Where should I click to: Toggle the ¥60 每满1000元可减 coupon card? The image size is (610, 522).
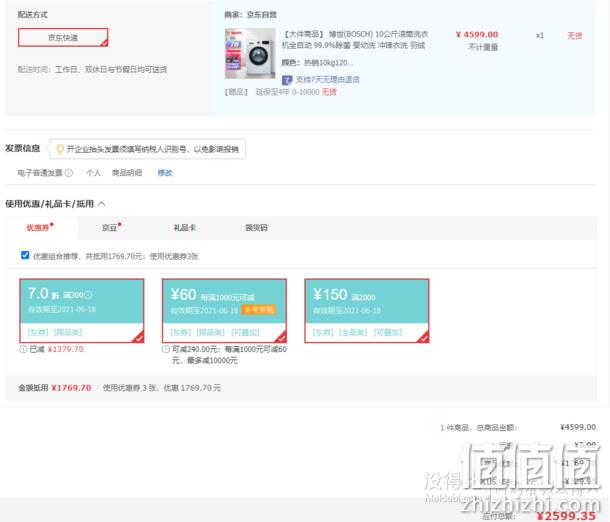[x=224, y=311]
